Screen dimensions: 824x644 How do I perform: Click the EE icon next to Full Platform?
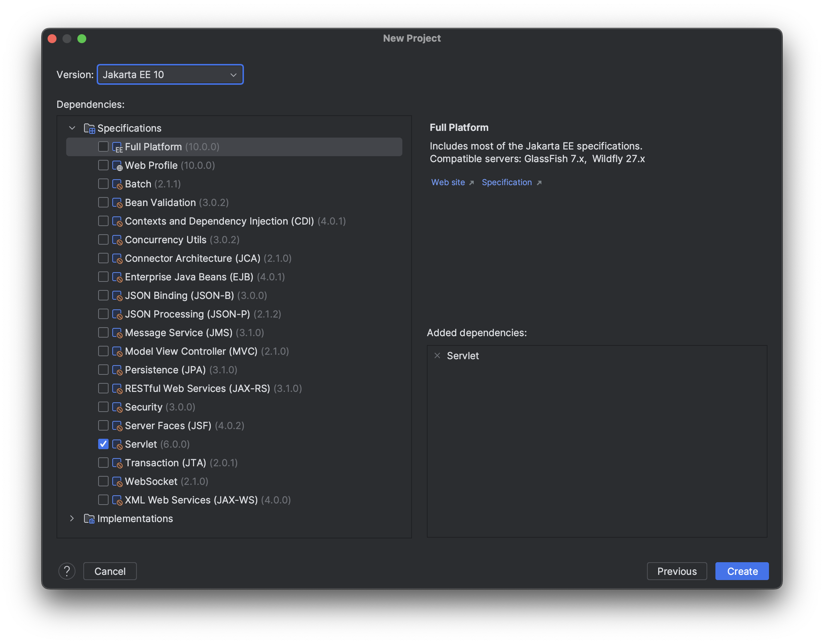tap(118, 147)
